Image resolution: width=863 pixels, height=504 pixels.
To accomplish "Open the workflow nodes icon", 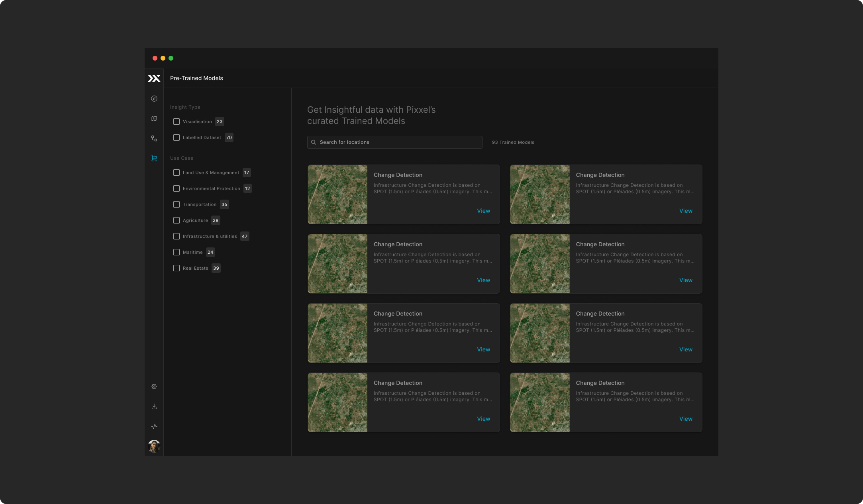I will click(x=154, y=138).
